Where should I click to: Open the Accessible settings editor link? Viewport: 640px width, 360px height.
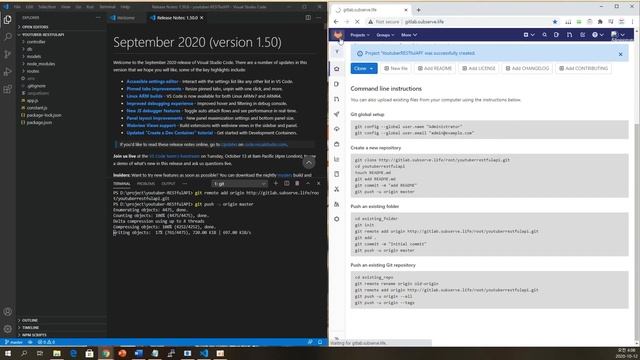(x=152, y=82)
